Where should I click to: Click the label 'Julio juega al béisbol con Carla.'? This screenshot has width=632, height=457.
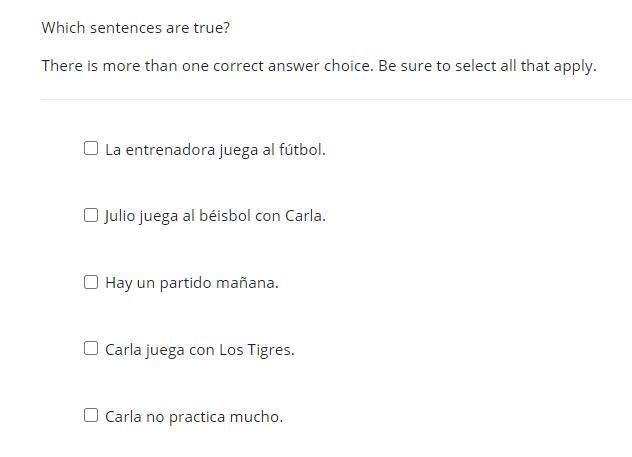215,216
